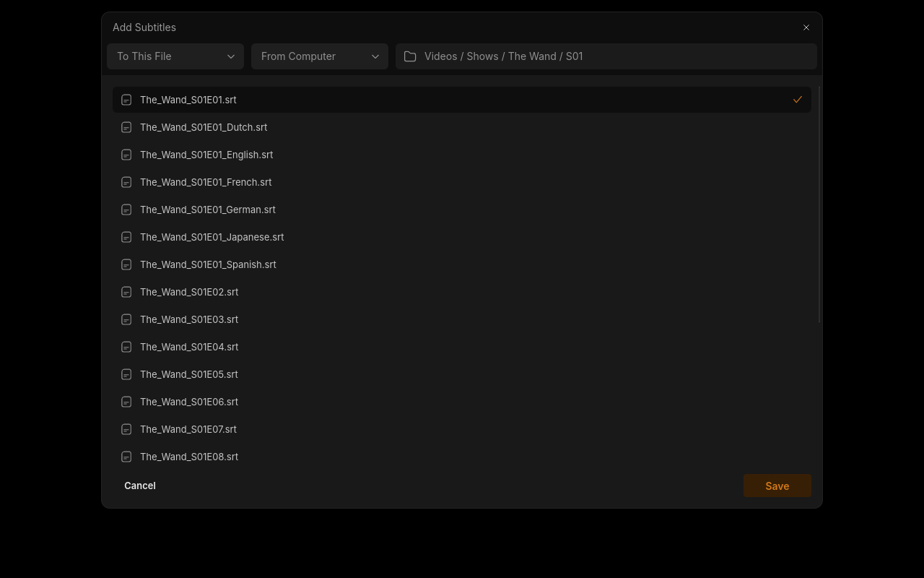Save the selected subtitles
Viewport: 924px width, 578px height.
[777, 486]
